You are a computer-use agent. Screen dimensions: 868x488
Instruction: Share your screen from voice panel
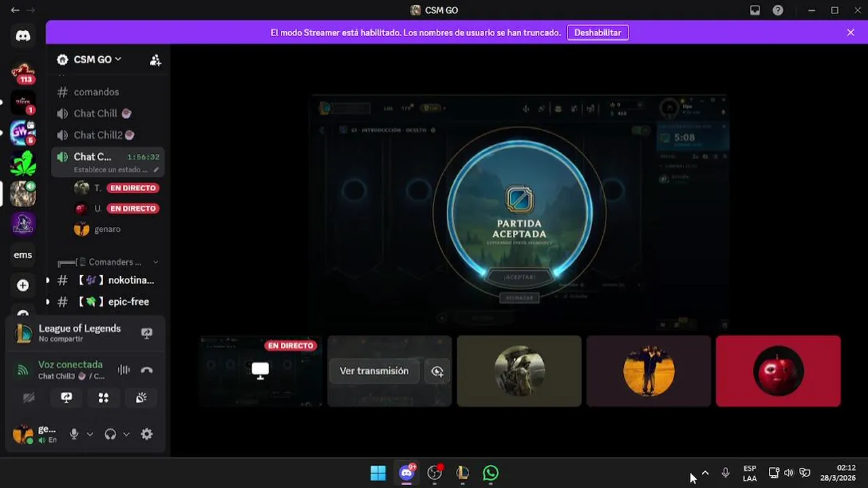pos(66,398)
